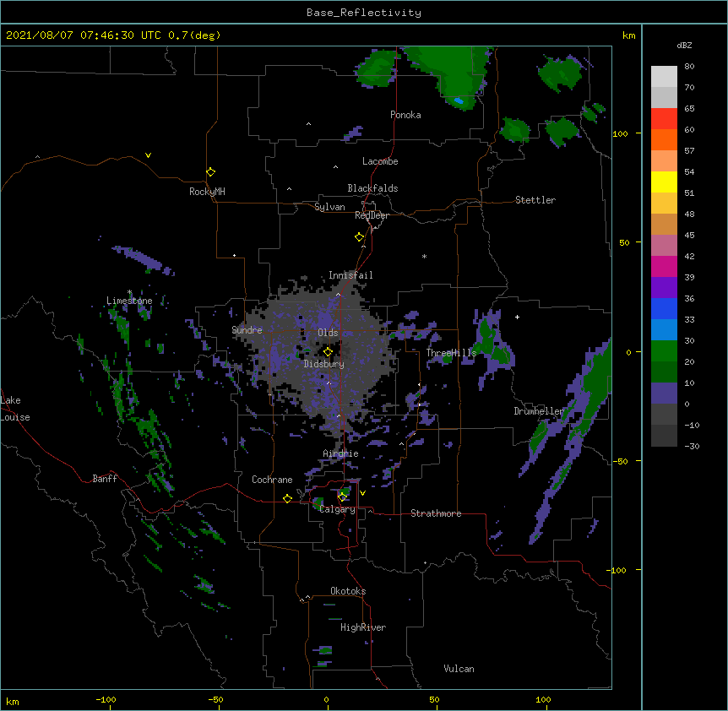The height and width of the screenshot is (711, 728).
Task: Click the Ponoka city label
Action: point(405,115)
